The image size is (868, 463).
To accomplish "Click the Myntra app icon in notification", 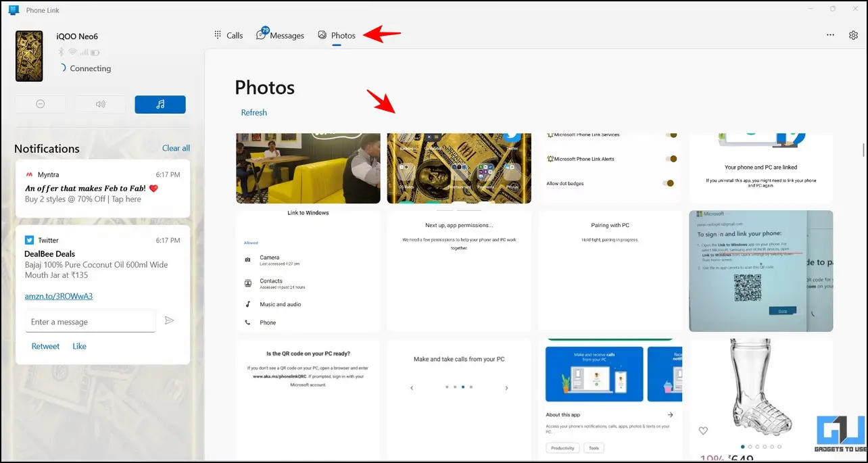I will pos(29,174).
